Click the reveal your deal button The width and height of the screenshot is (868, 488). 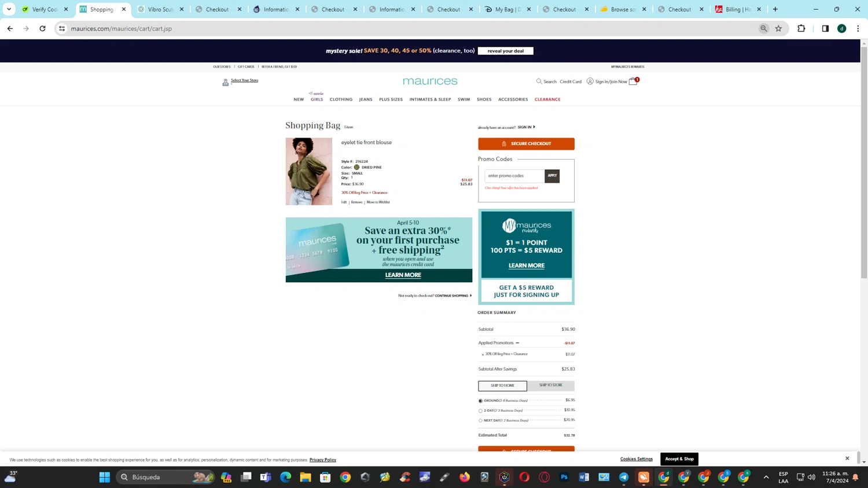coord(505,51)
